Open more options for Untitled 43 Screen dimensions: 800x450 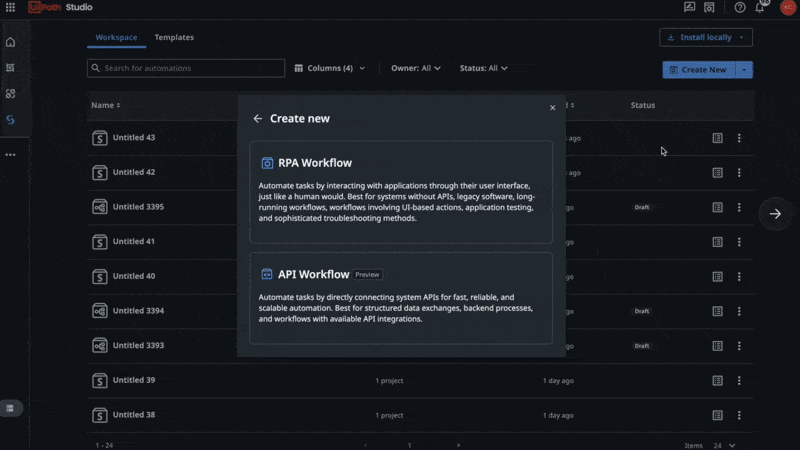point(739,138)
